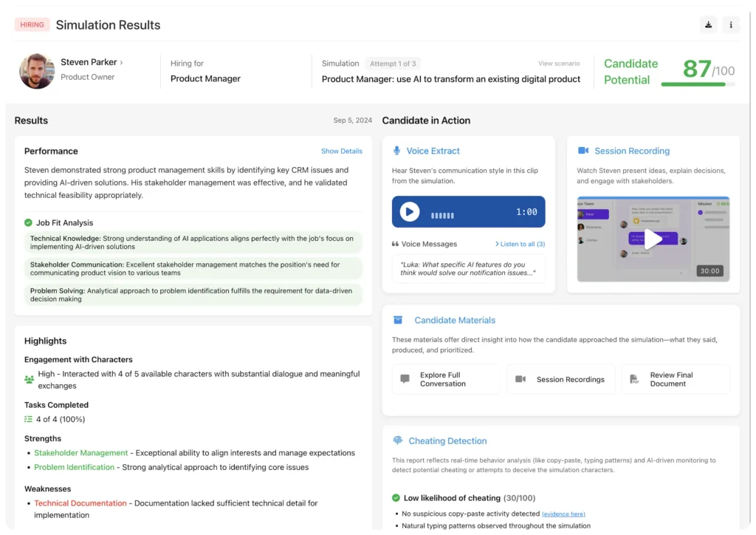756x535 pixels.
Task: Click the Attempt 1 of 3 badge
Action: tap(393, 64)
